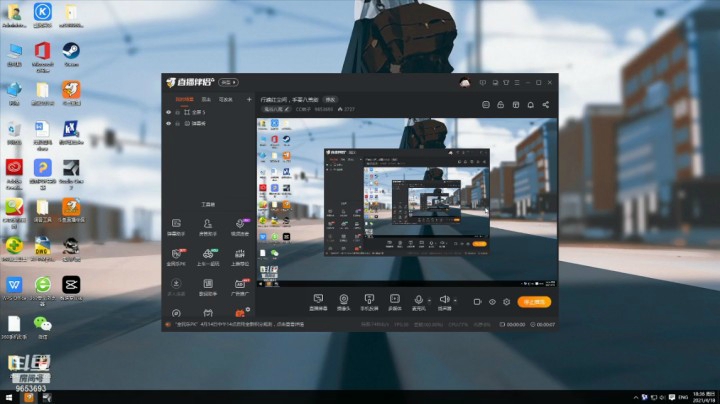Viewport: 720px width, 404px height.
Task: Switch to the second scene tab
Action: tap(206, 99)
